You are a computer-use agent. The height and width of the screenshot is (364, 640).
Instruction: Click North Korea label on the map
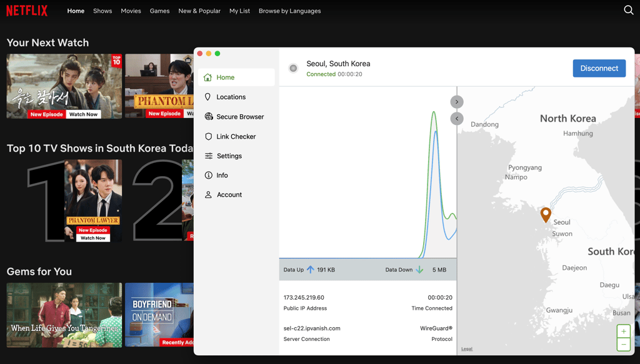pyautogui.click(x=567, y=119)
